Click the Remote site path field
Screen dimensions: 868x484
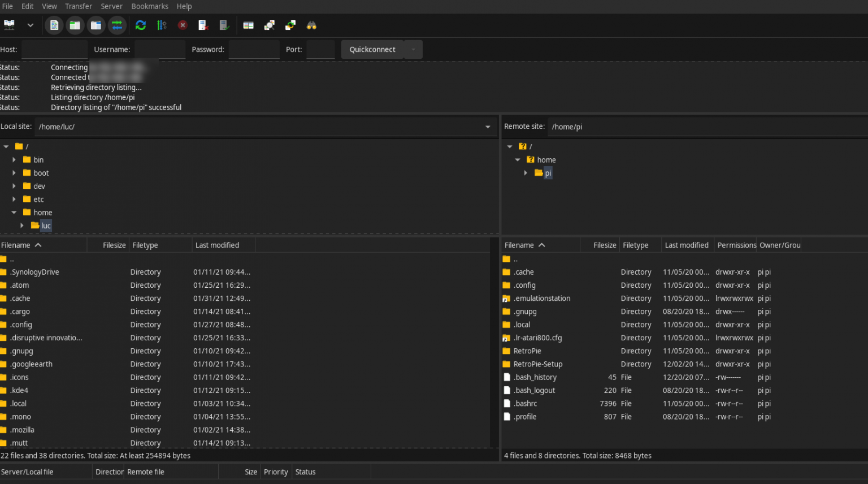click(708, 127)
